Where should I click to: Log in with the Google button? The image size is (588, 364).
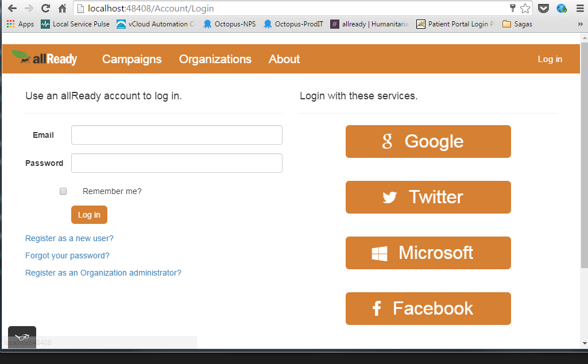click(x=428, y=141)
